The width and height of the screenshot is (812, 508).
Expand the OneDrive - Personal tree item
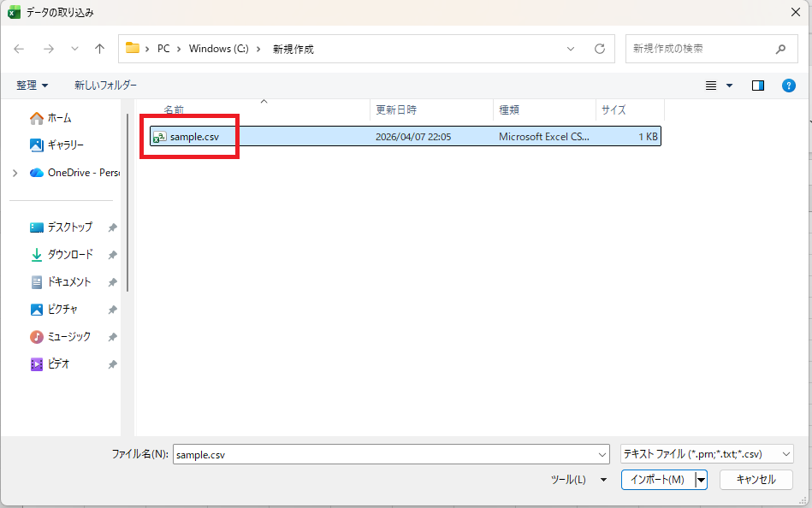click(14, 172)
